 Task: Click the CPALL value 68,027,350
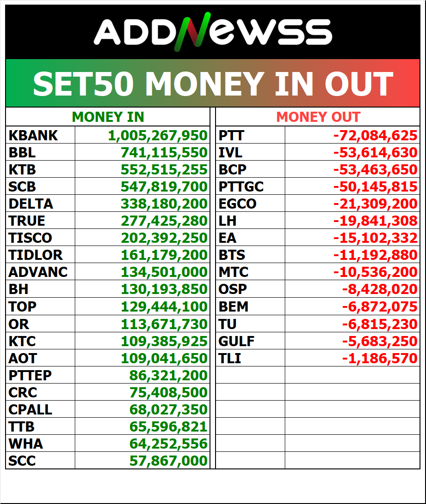168,409
